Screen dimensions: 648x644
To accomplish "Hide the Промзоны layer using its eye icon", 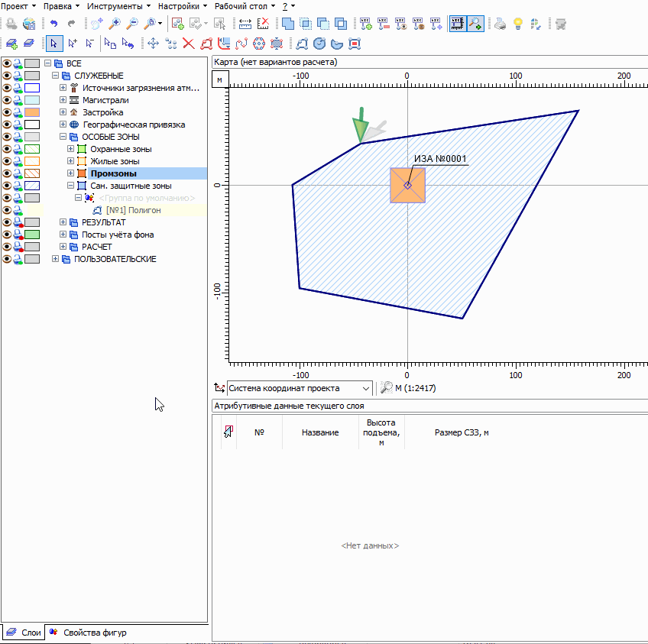I will 7,173.
